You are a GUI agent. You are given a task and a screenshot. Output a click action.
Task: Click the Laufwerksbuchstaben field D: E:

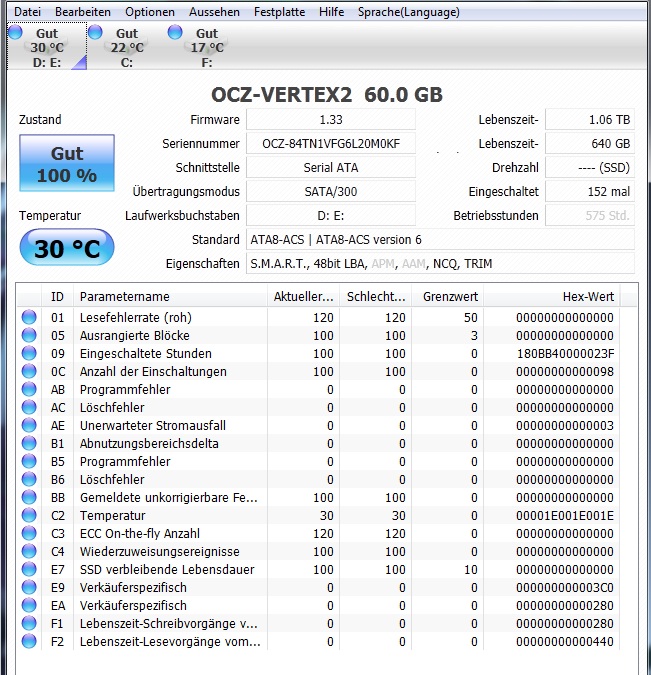331,215
